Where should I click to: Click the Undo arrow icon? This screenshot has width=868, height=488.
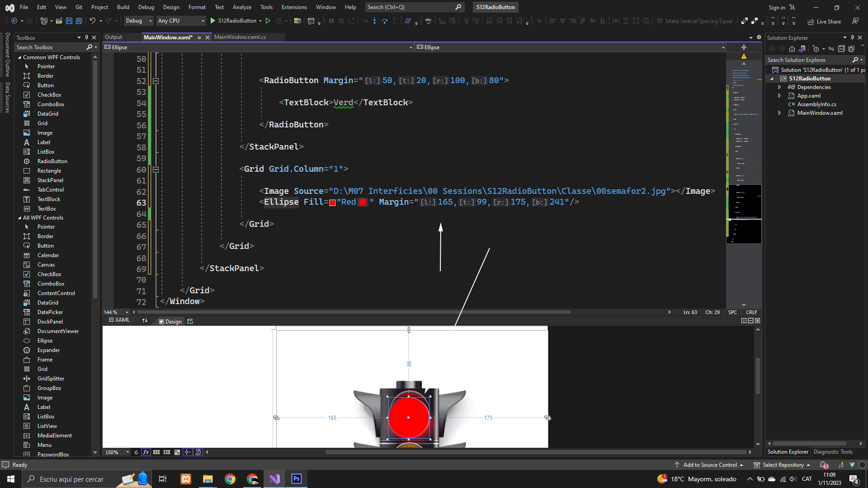tap(92, 21)
